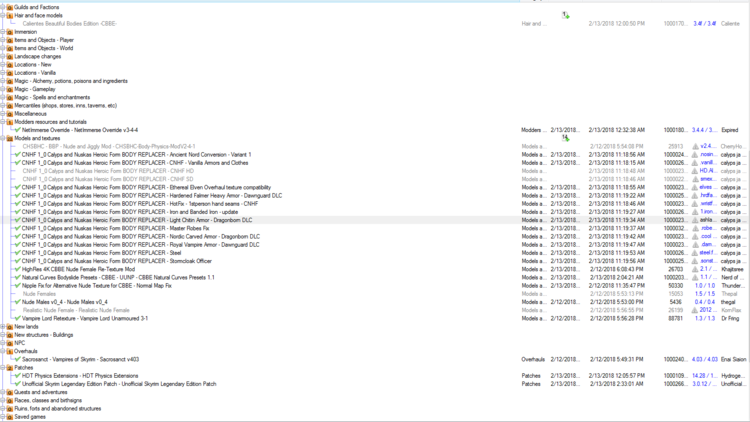
Task: Collapse the Overhauls category
Action: [x=2, y=351]
